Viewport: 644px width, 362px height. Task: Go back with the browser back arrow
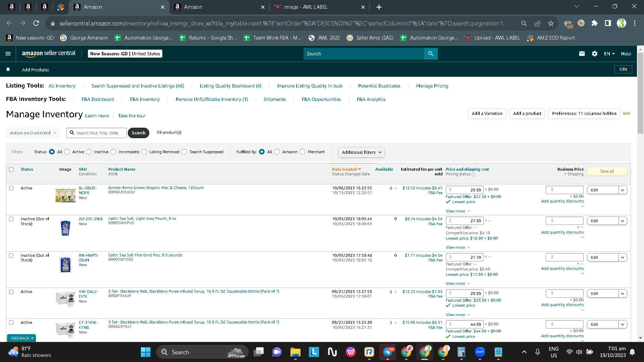click(x=9, y=23)
